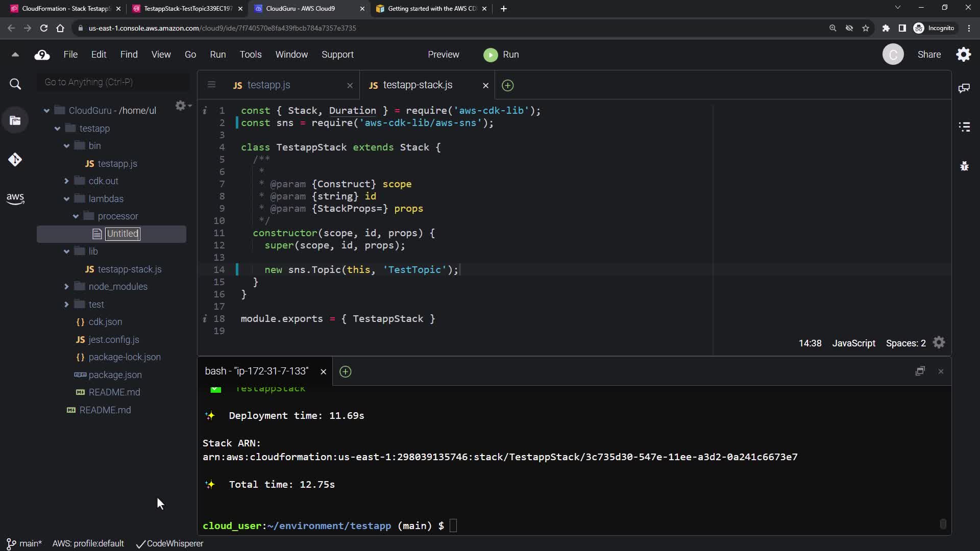Open the Collaborate chat icon on right

(964, 88)
